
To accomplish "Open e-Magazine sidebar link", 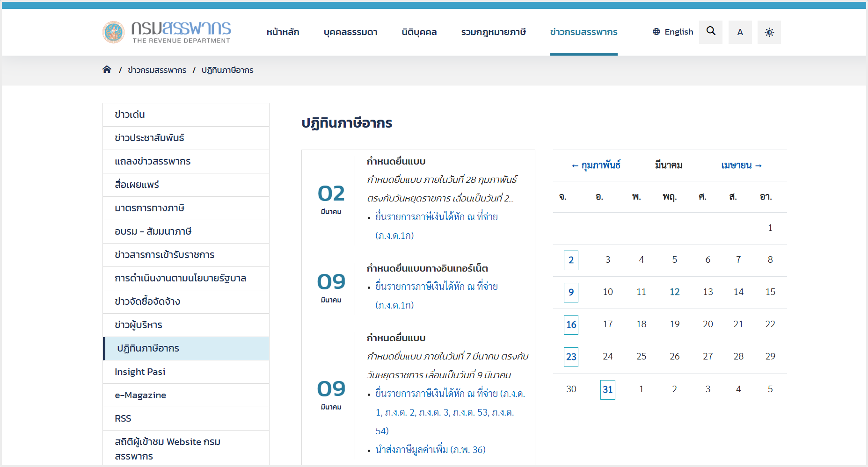I will (140, 395).
